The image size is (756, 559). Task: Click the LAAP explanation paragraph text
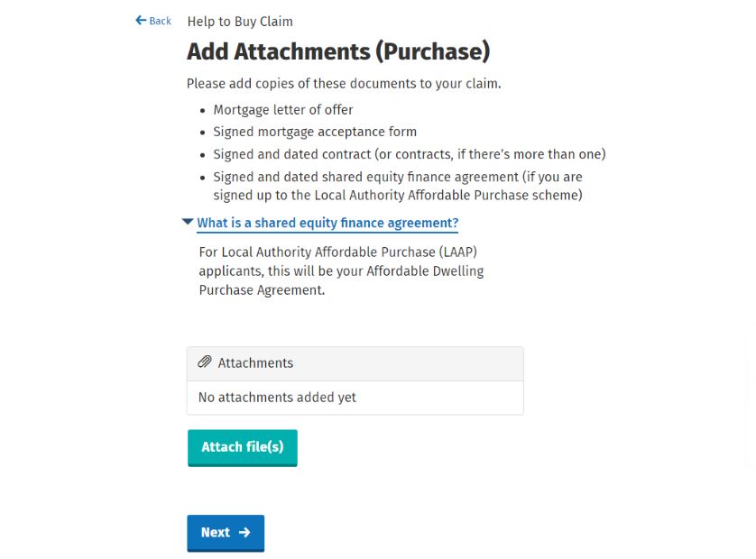click(x=341, y=270)
